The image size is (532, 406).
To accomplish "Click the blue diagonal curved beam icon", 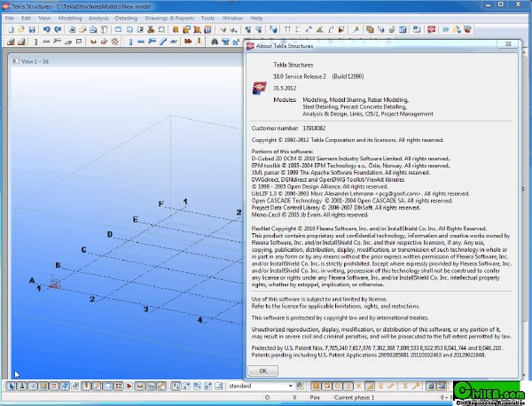I will click(163, 42).
